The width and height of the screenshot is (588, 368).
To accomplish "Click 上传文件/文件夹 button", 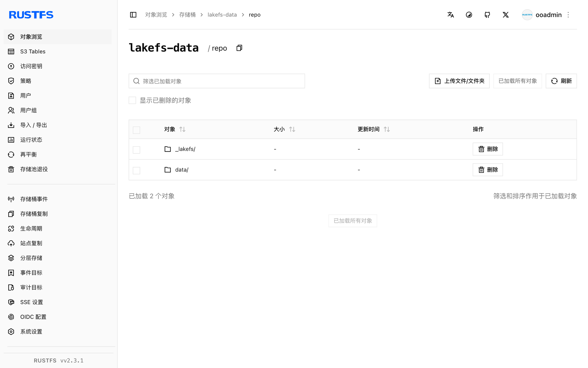I will pyautogui.click(x=459, y=81).
